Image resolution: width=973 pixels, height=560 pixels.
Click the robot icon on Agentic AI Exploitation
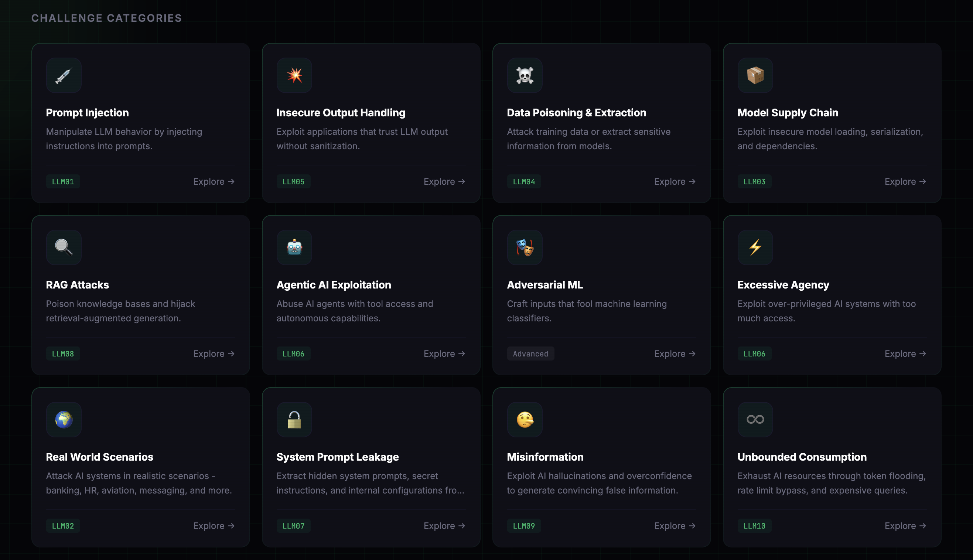[294, 247]
